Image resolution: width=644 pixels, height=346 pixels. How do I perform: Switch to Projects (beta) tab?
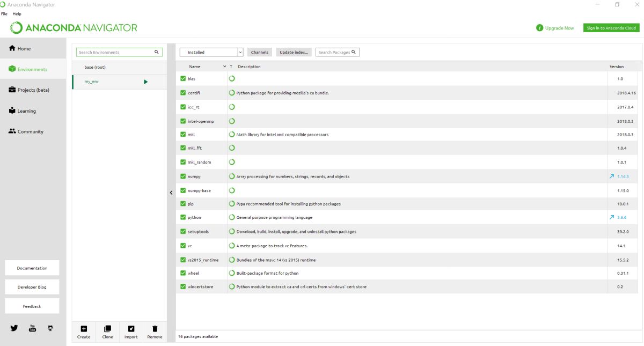pyautogui.click(x=33, y=90)
